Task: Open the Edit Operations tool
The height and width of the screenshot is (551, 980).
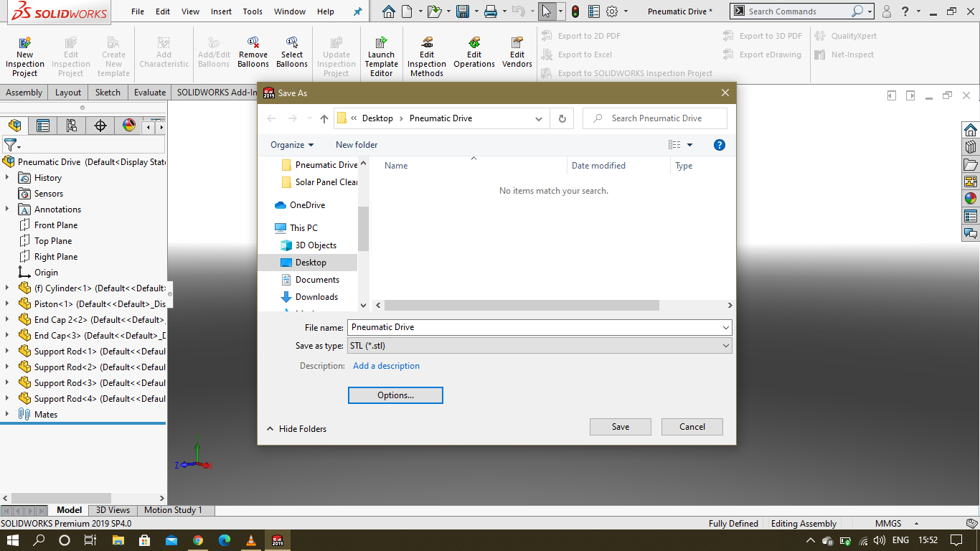Action: [x=473, y=52]
